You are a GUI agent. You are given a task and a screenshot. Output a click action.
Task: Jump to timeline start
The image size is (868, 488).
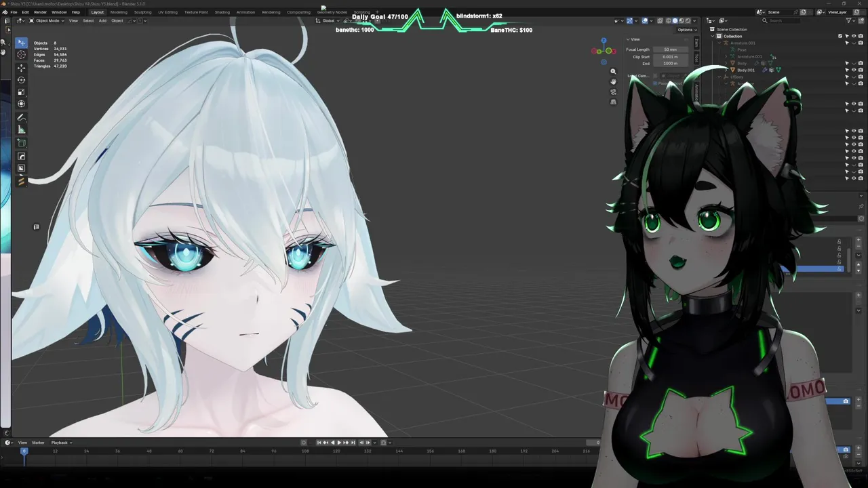pyautogui.click(x=319, y=443)
